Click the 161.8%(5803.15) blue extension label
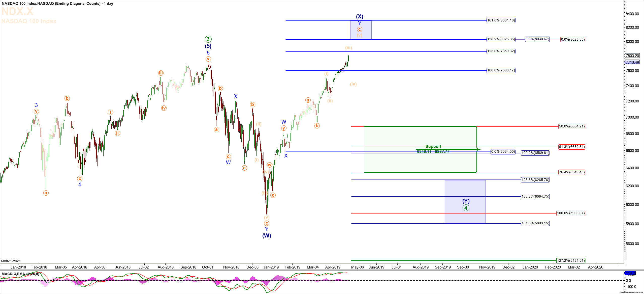This screenshot has width=644, height=294. pos(535,223)
